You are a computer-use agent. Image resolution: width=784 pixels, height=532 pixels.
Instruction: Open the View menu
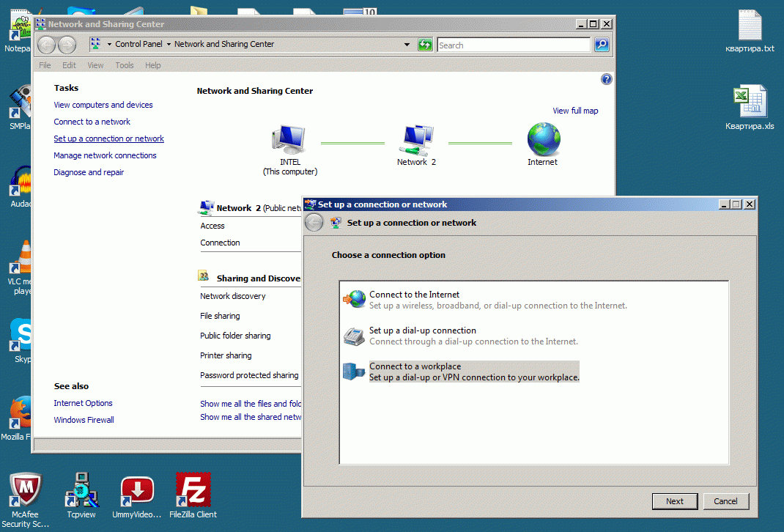(x=95, y=65)
